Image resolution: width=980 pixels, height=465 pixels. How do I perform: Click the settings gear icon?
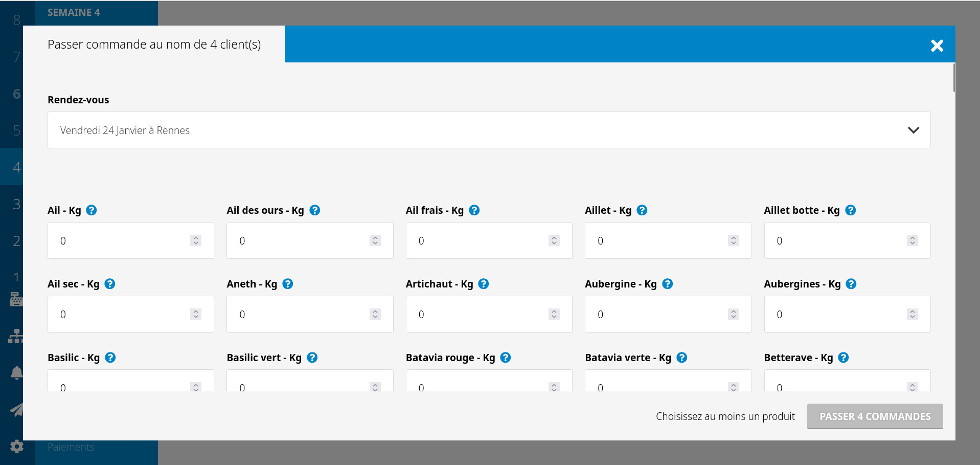click(x=16, y=447)
